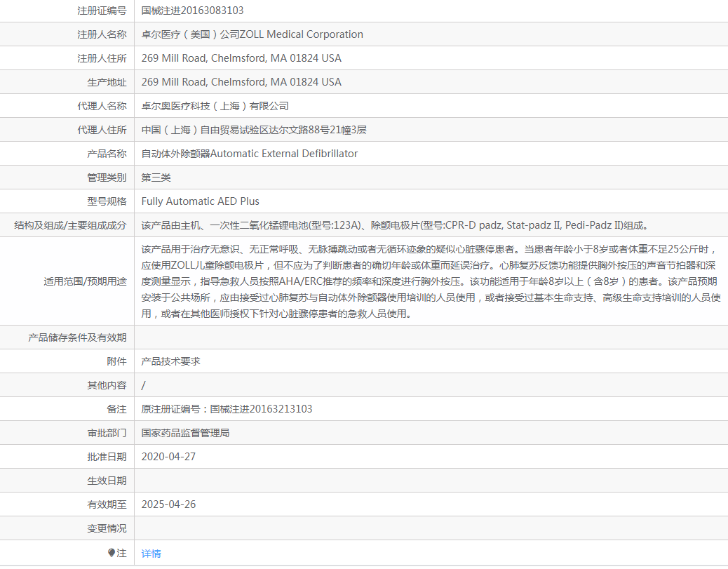Screen dimensions: 728x569
Task: Click the 适用范围/预期用途 label
Action: (x=85, y=281)
